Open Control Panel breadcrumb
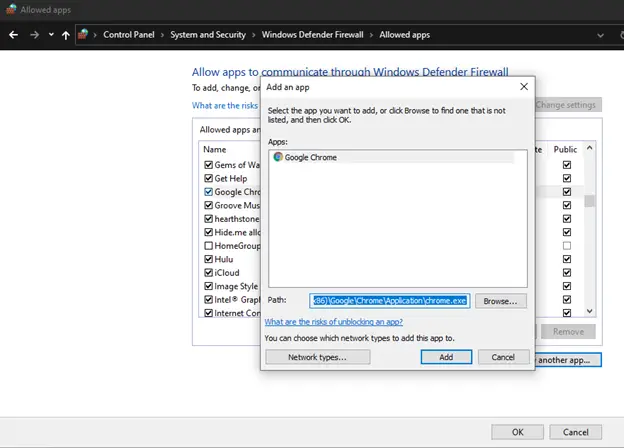 click(x=129, y=35)
